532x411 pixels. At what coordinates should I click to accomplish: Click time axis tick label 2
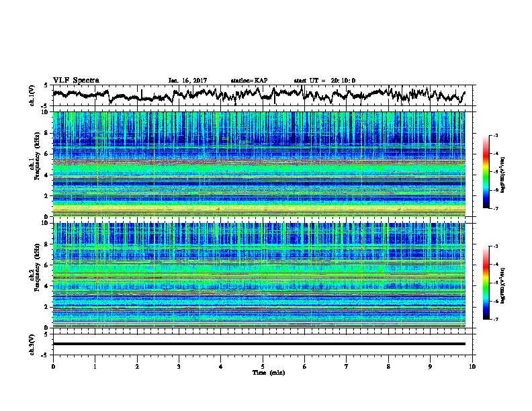click(x=137, y=367)
